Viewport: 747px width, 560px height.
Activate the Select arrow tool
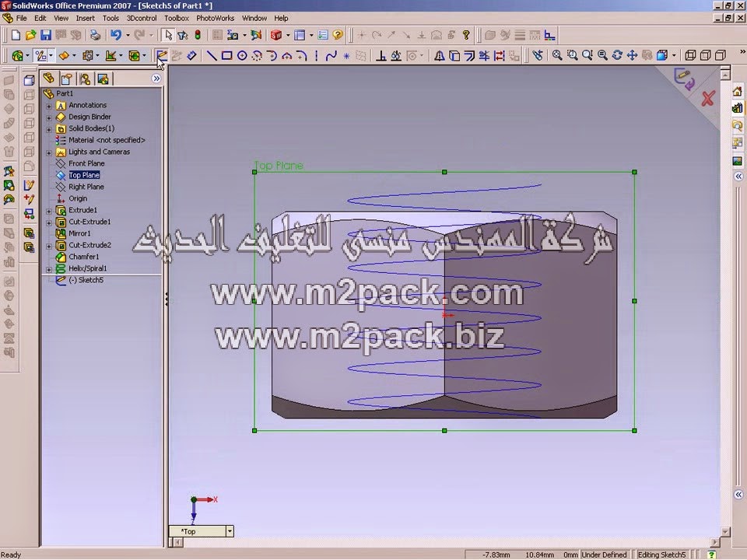(168, 35)
